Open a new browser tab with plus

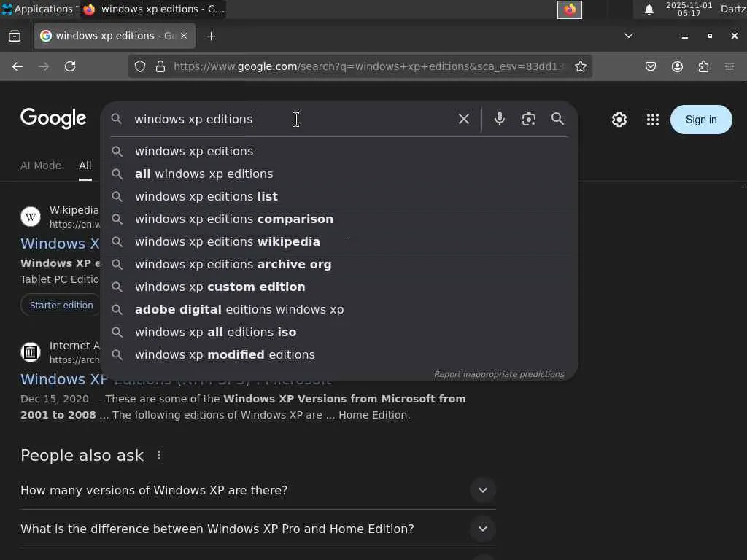211,36
